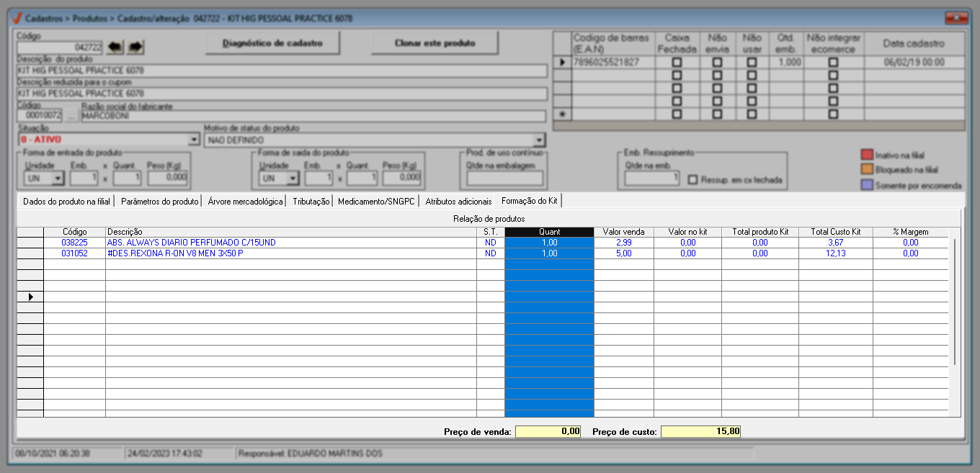Click the red Inativo na filial swatch
Viewport: 980px width, 473px height.
867,155
